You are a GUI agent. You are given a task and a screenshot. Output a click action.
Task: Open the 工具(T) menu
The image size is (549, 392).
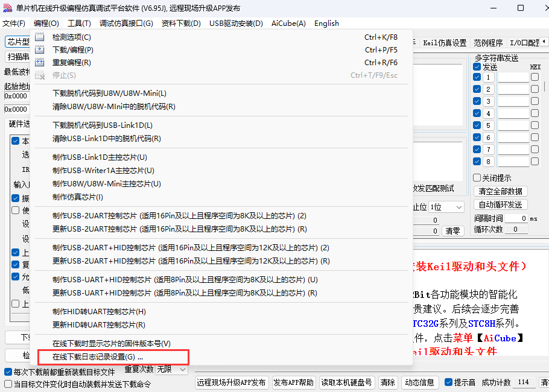coord(79,24)
